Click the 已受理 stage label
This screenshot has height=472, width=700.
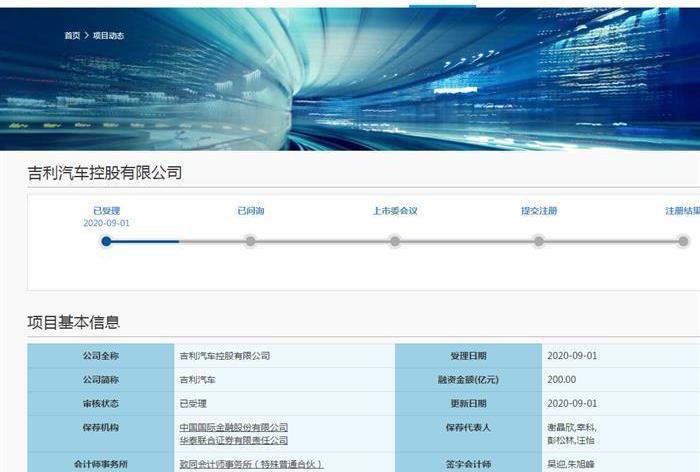click(106, 211)
